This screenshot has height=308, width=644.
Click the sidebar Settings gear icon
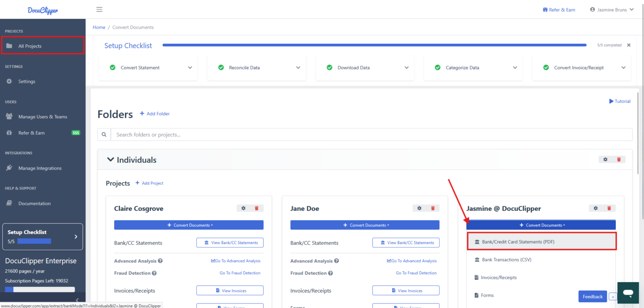9,81
